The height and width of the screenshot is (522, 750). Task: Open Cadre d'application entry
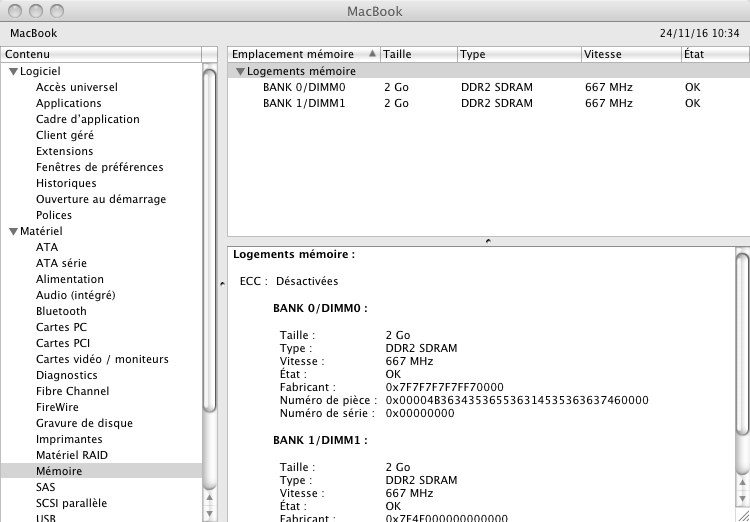click(x=88, y=119)
